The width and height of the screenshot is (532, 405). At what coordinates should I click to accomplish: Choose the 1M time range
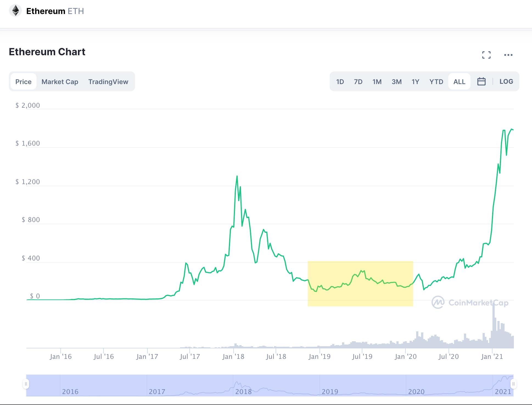377,82
